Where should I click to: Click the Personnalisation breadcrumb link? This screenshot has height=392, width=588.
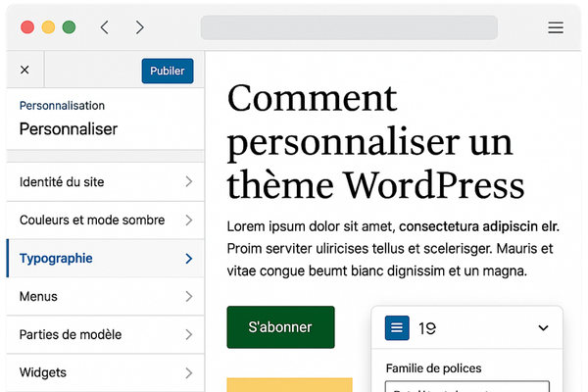tap(62, 106)
